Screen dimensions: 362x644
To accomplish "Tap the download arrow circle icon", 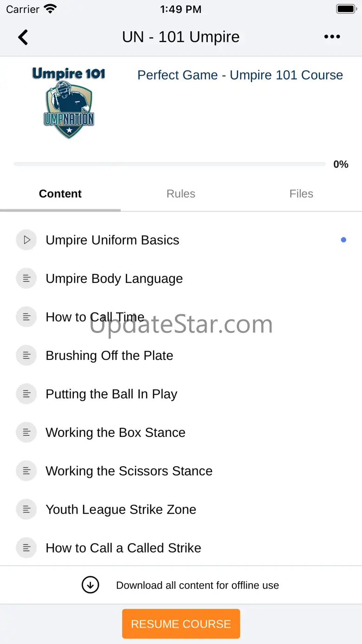I will pyautogui.click(x=90, y=585).
